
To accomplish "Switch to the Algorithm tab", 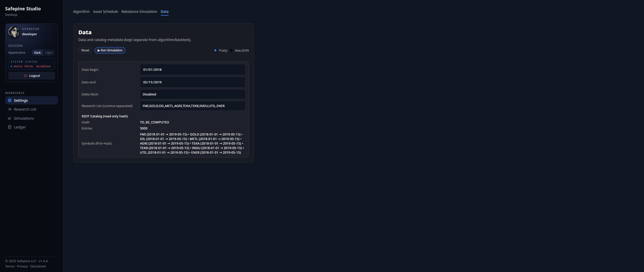I will pyautogui.click(x=81, y=12).
